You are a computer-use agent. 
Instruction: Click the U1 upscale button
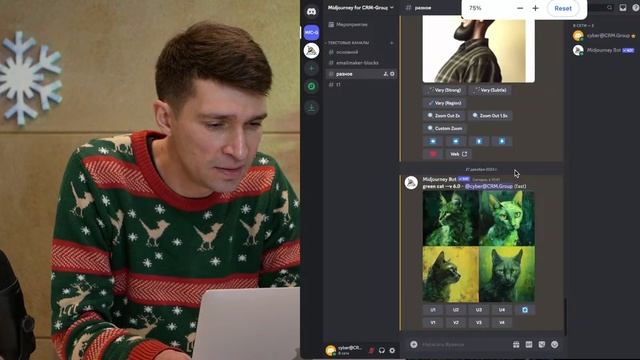(x=433, y=310)
